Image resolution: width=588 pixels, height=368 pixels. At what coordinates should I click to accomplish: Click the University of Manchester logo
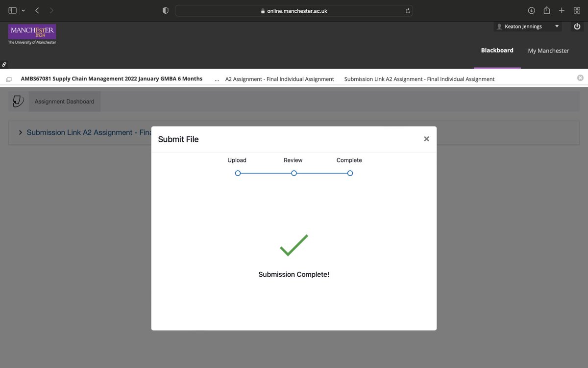(x=32, y=34)
